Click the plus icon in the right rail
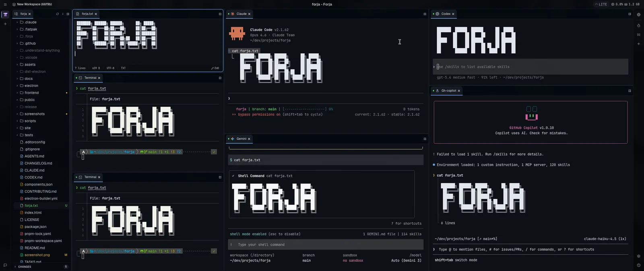 (x=639, y=44)
